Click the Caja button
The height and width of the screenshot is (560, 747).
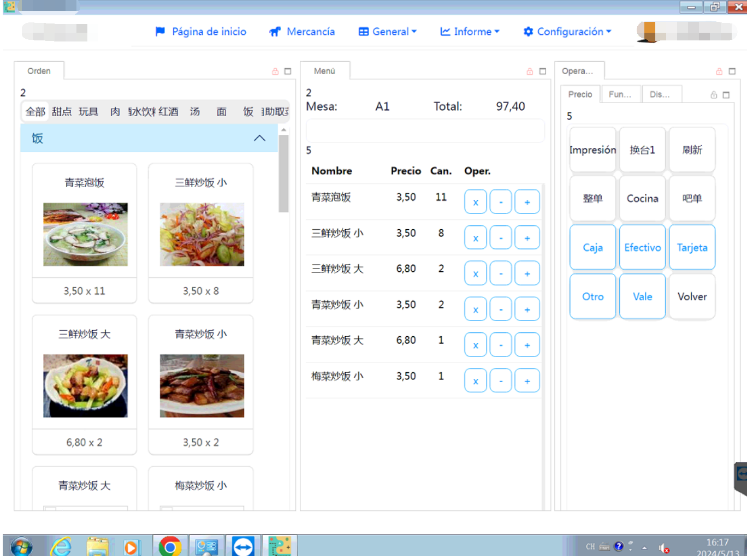click(x=593, y=247)
